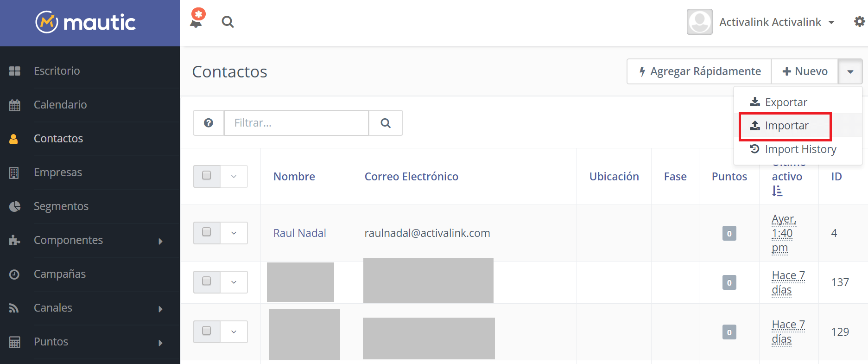Click the points badge in row ID 129

click(x=729, y=332)
